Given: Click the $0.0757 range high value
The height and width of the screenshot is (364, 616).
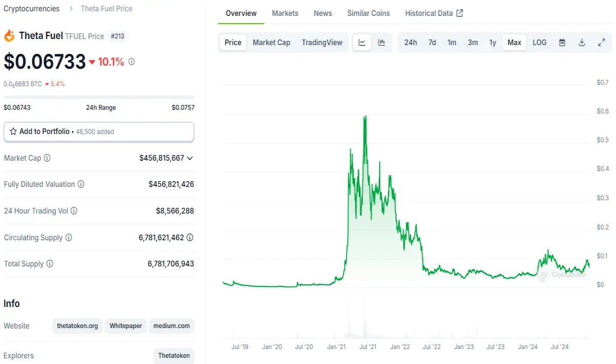Looking at the screenshot, I should pyautogui.click(x=183, y=108).
